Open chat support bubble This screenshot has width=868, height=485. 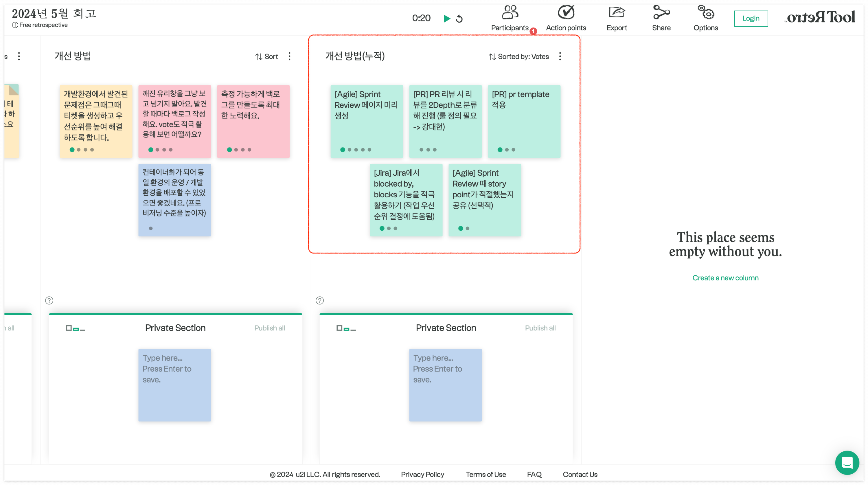[847, 462]
